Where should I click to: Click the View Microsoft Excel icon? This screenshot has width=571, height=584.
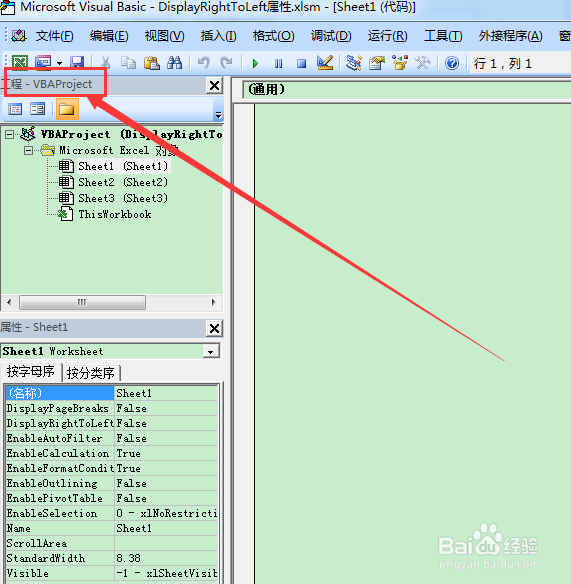20,63
